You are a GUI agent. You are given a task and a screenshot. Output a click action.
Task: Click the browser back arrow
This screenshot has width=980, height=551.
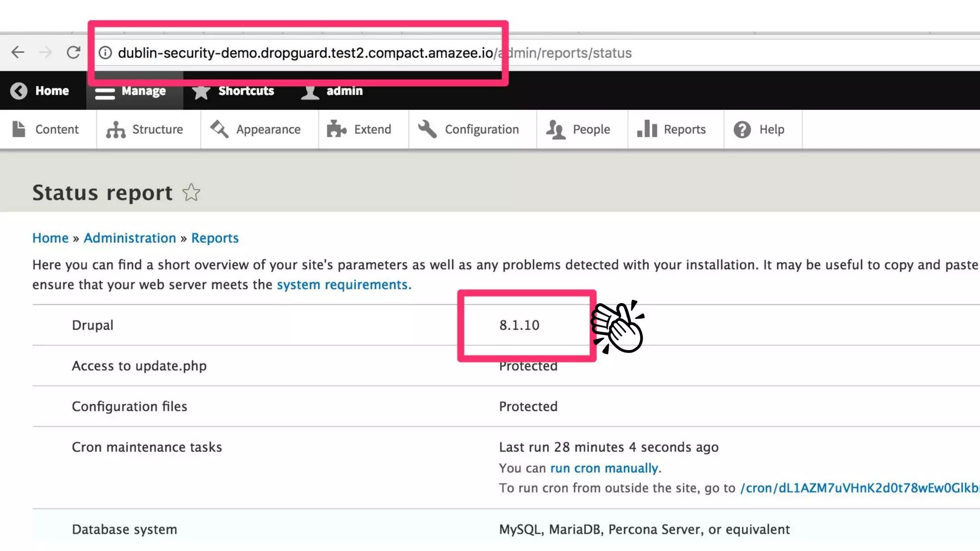pyautogui.click(x=18, y=52)
